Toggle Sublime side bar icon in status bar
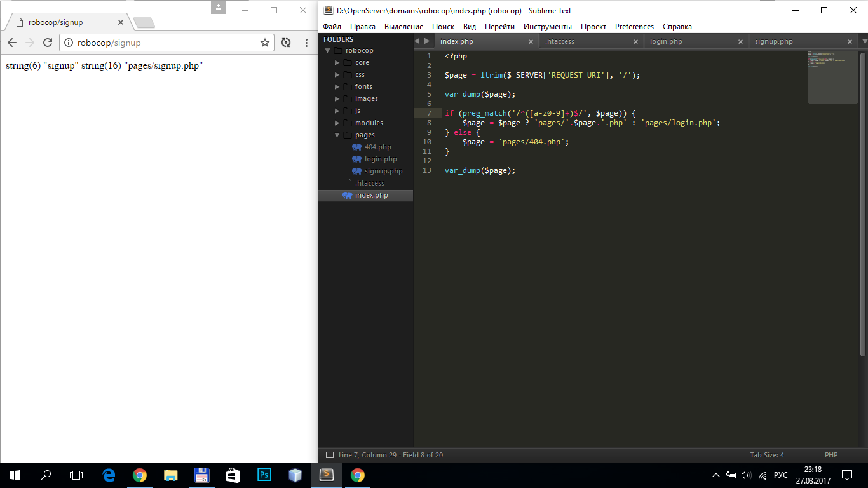 click(x=329, y=455)
